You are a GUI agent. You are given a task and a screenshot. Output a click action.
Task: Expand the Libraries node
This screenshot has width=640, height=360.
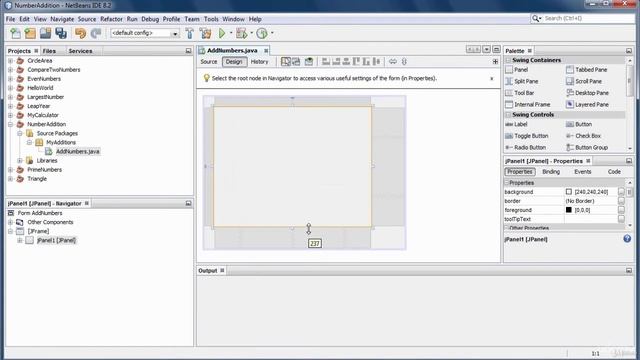[x=20, y=161]
